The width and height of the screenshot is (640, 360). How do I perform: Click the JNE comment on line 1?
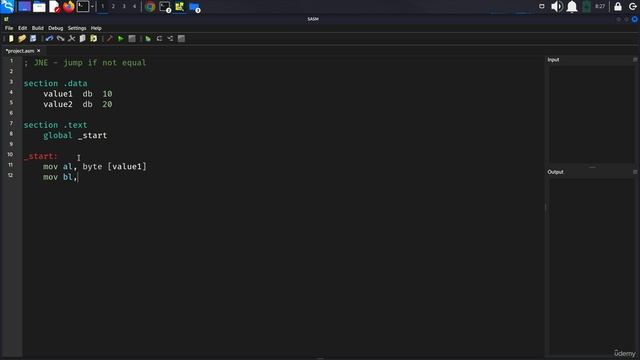pos(85,63)
